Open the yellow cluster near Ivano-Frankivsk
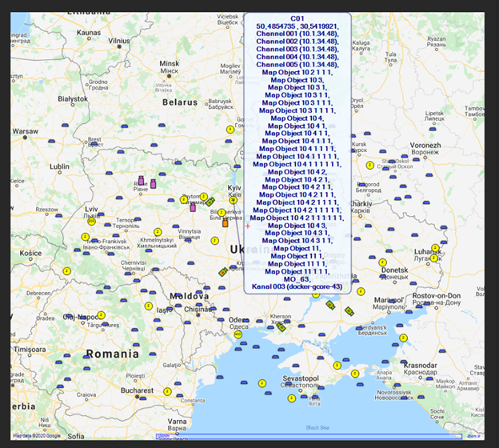Viewport: 499px width, 448px height. click(x=85, y=237)
